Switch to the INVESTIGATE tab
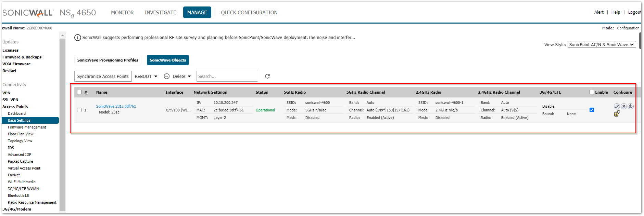 (160, 13)
